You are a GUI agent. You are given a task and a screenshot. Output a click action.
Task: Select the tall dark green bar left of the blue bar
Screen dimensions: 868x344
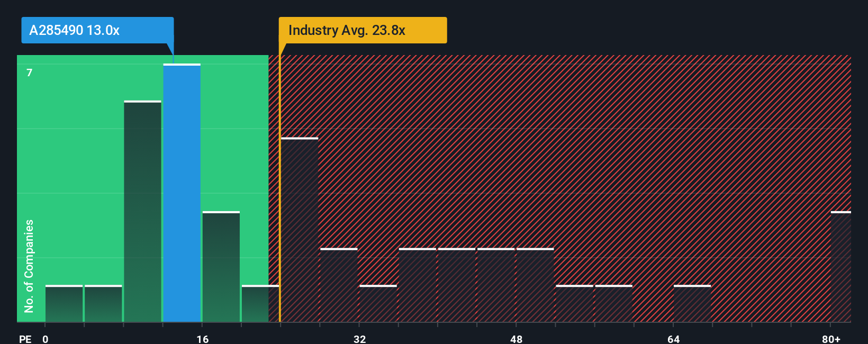[x=143, y=212]
